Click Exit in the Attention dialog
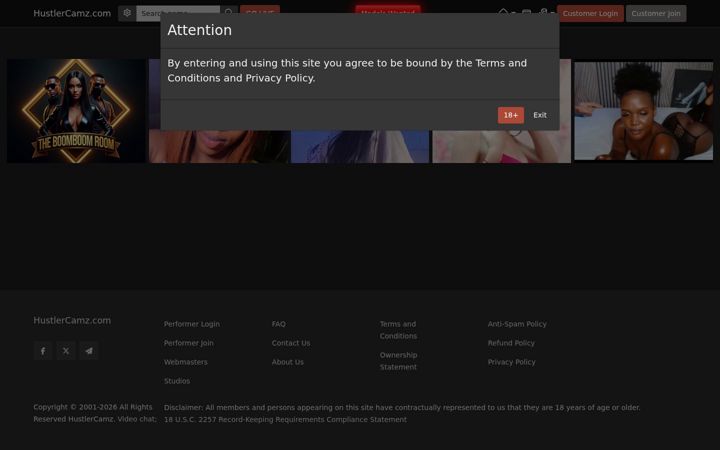 [x=540, y=115]
